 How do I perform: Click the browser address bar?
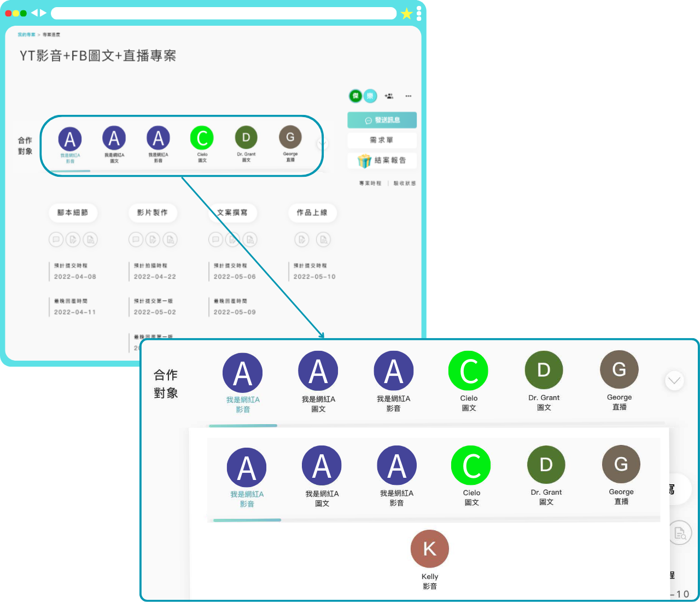pyautogui.click(x=224, y=13)
